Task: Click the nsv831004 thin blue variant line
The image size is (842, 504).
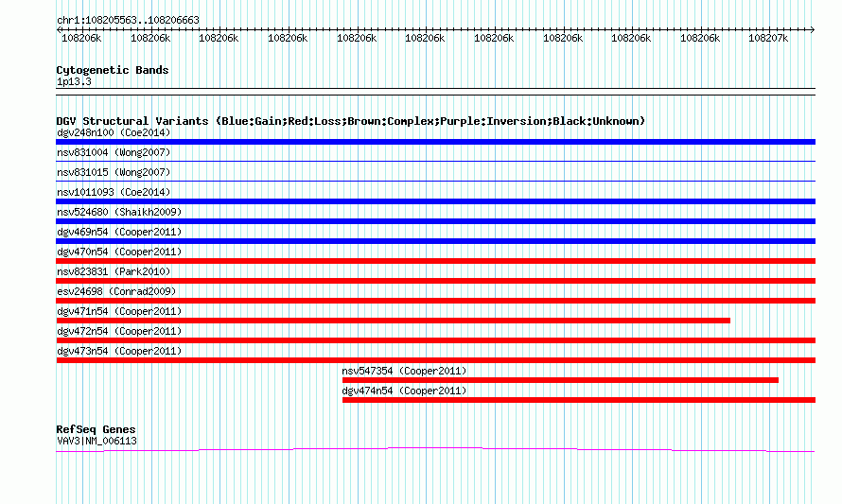Action: pyautogui.click(x=435, y=161)
